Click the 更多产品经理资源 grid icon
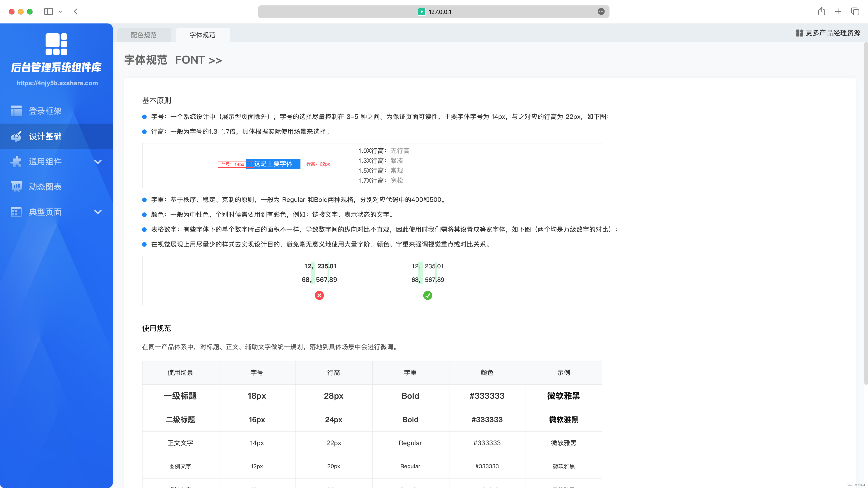868x488 pixels. (x=799, y=33)
